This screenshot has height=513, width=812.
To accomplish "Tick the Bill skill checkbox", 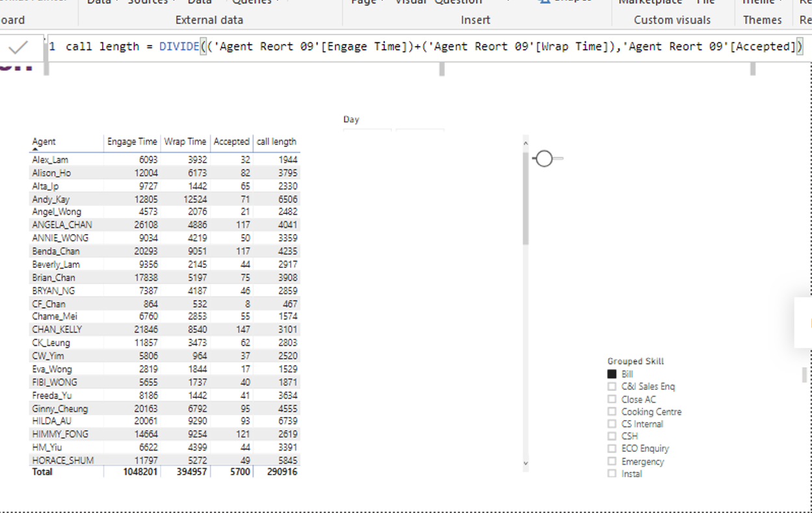I will pos(612,374).
